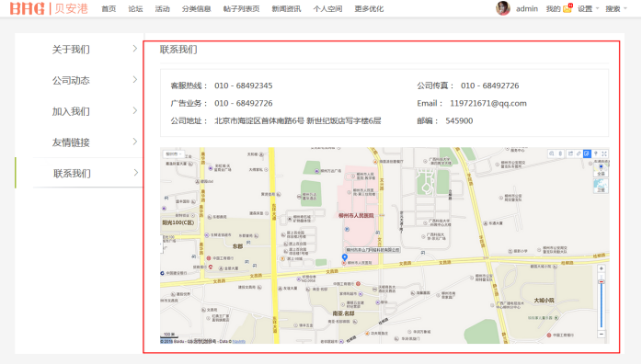Click 柳州市人民医院 label on map

point(356,215)
